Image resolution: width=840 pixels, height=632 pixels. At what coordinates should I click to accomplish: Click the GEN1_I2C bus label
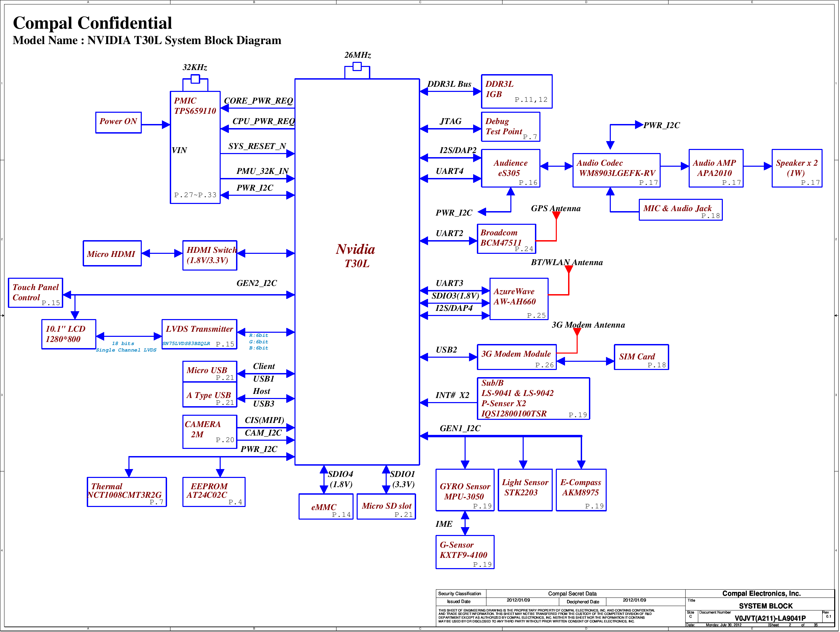460,428
